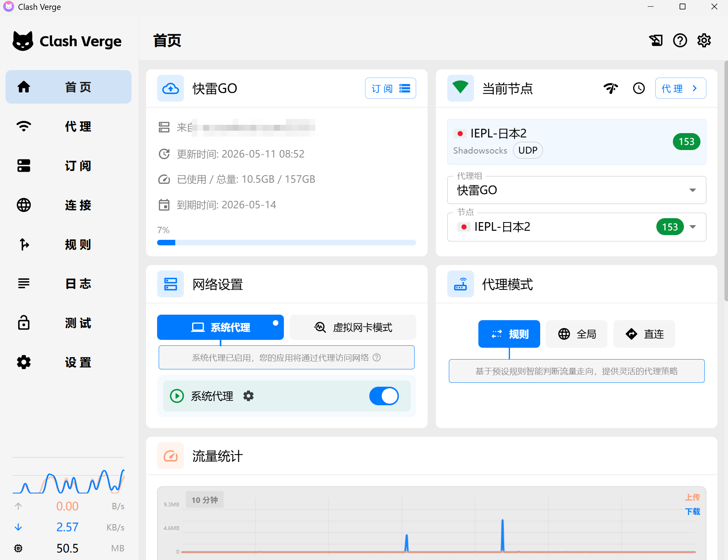Click the 网络设置 server icon
Screen dimensions: 728x560
tap(170, 284)
